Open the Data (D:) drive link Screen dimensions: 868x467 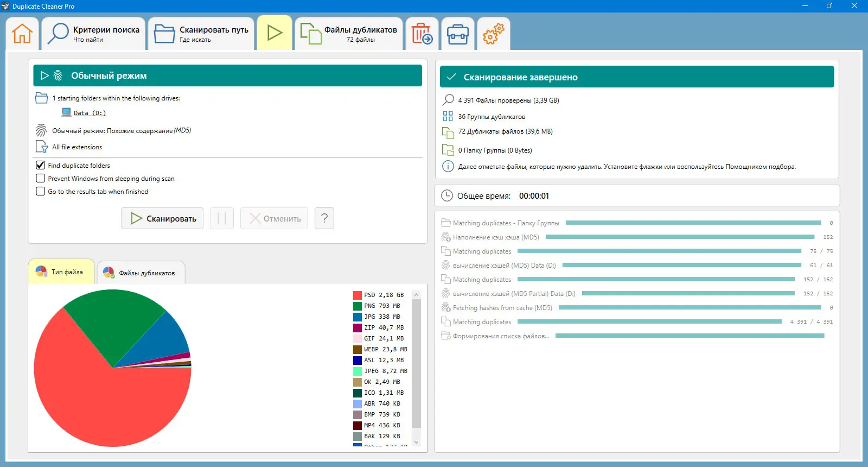(90, 113)
